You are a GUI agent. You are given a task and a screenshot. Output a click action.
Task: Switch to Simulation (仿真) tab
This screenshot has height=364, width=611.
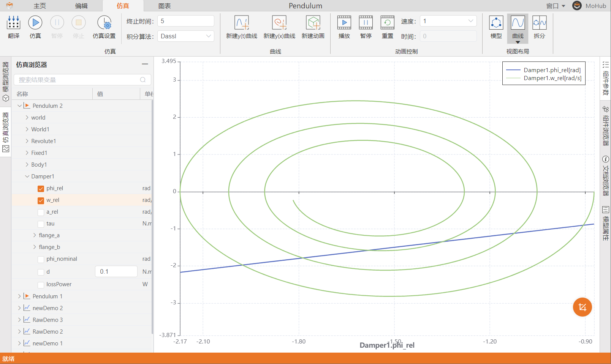tap(123, 6)
